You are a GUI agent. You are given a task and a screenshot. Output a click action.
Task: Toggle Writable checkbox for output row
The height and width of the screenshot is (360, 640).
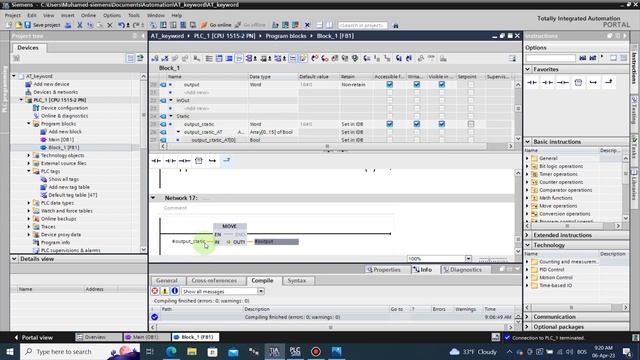[x=417, y=84]
